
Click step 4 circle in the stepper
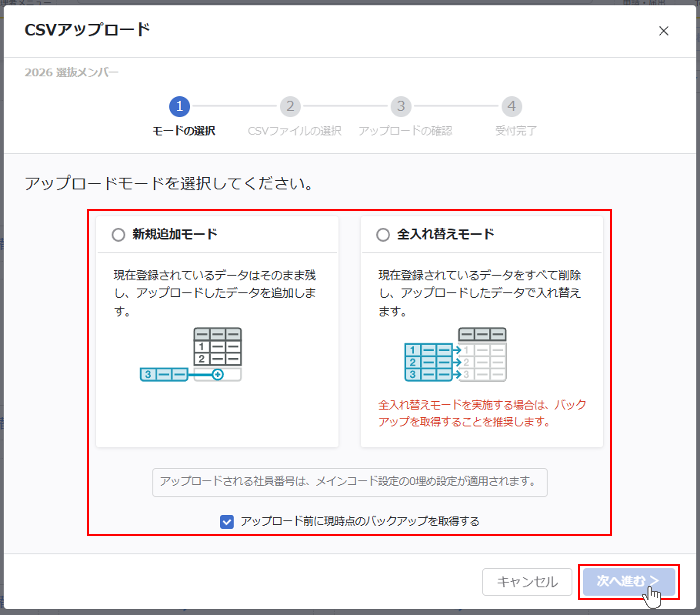511,106
